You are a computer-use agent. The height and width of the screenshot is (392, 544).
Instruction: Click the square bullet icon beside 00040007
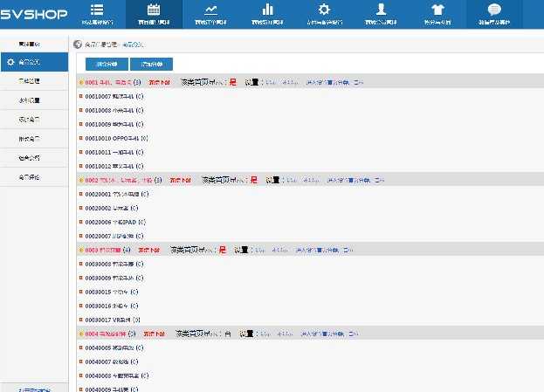[x=81, y=361]
